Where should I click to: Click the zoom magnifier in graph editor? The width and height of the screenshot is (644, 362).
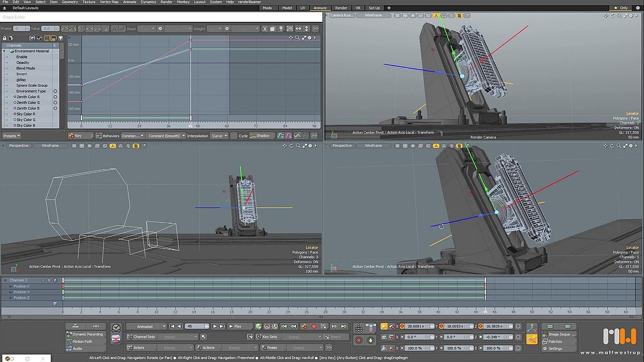tap(297, 38)
